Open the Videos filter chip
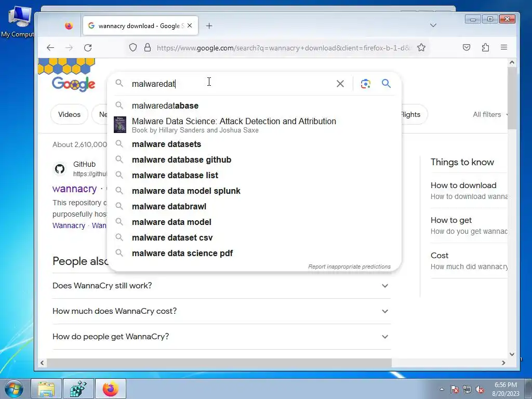This screenshot has width=532, height=399. (x=69, y=114)
